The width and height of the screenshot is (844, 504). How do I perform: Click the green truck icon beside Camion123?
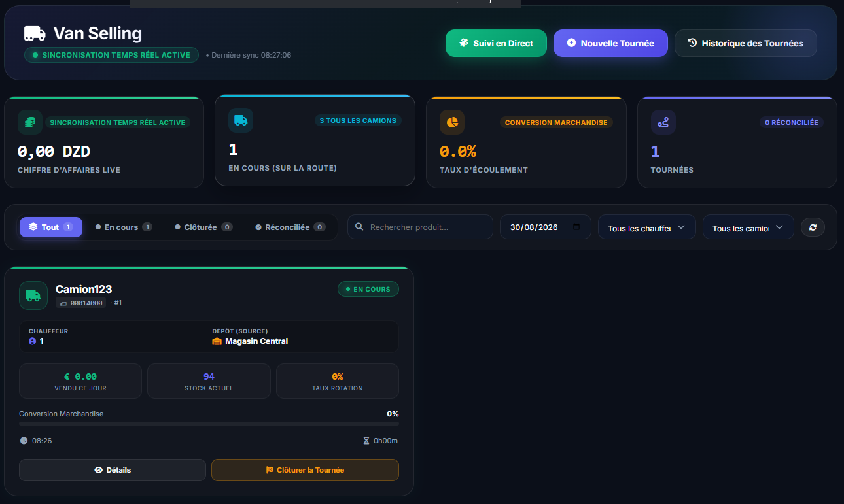point(33,295)
